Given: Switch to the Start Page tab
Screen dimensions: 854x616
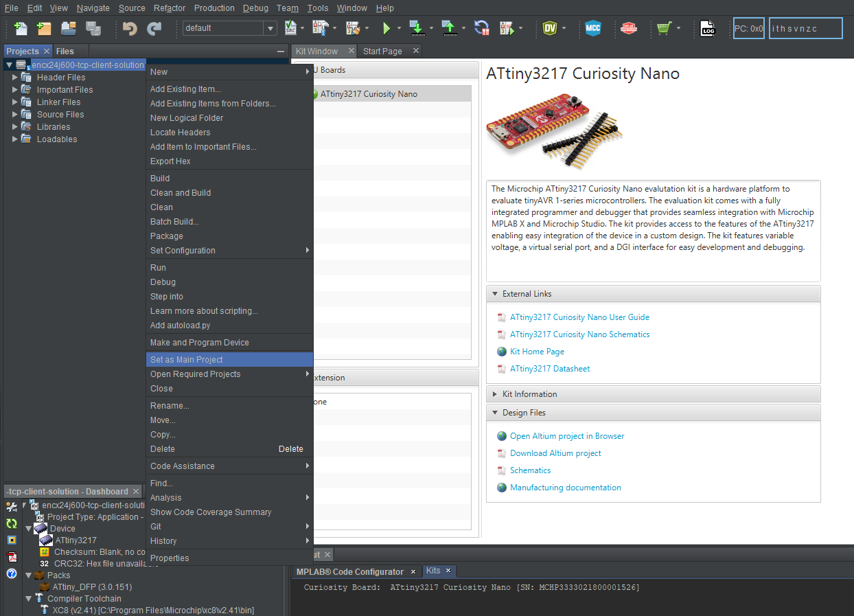Looking at the screenshot, I should pos(382,52).
